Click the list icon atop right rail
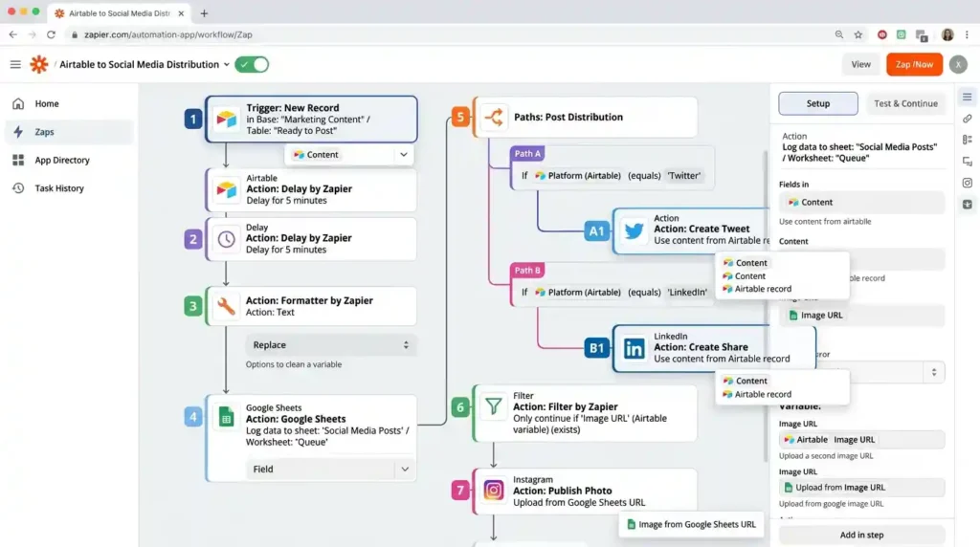Viewport: 980px width, 547px height. pyautogui.click(x=967, y=97)
